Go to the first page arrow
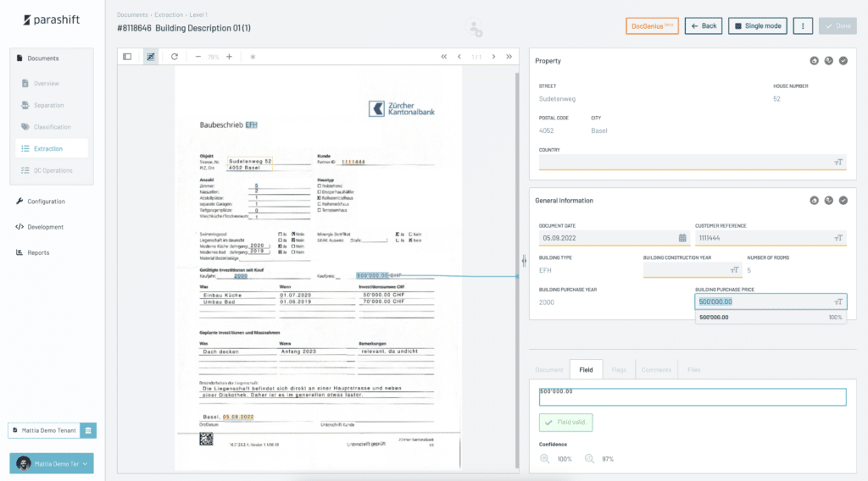Viewport: 868px width, 481px height. [443, 57]
